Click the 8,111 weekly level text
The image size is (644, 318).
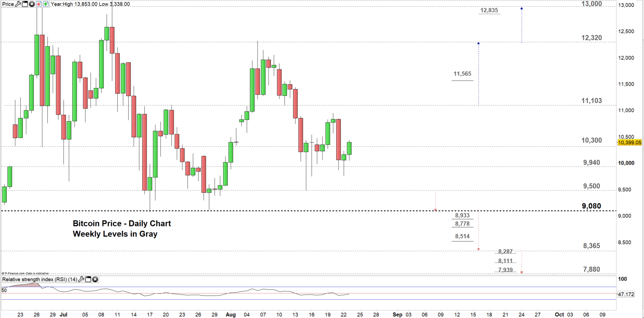505,261
